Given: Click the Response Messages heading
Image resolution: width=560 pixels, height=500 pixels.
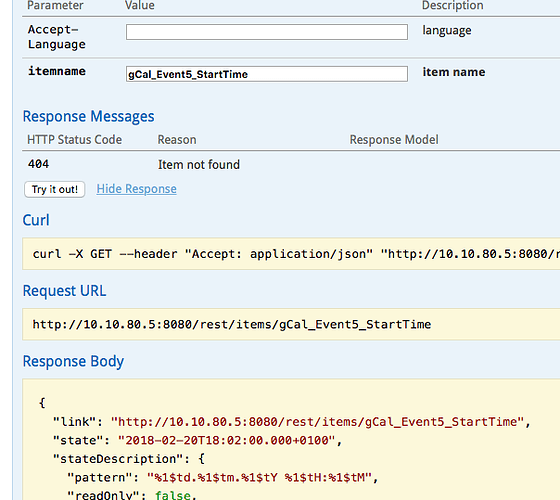Looking at the screenshot, I should pyautogui.click(x=89, y=116).
